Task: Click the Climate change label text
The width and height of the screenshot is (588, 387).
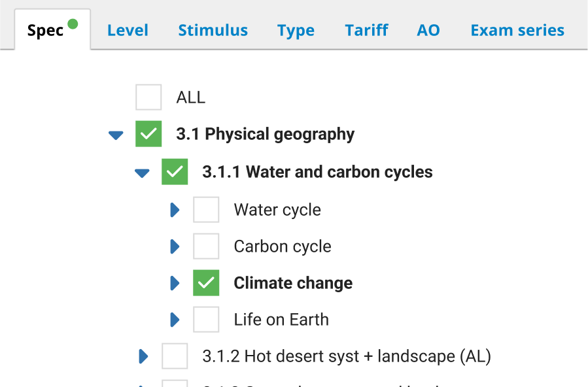Action: (x=293, y=283)
